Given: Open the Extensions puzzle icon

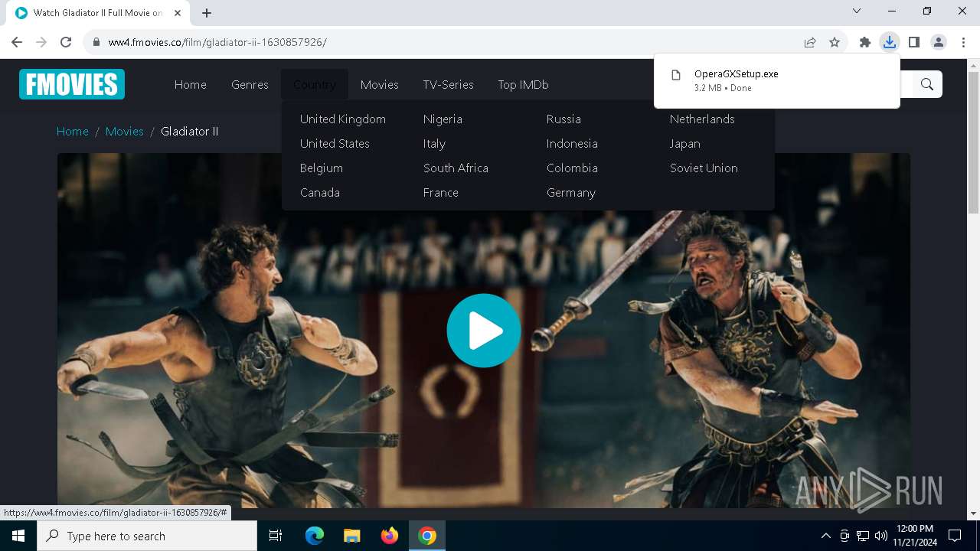Looking at the screenshot, I should pyautogui.click(x=865, y=42).
